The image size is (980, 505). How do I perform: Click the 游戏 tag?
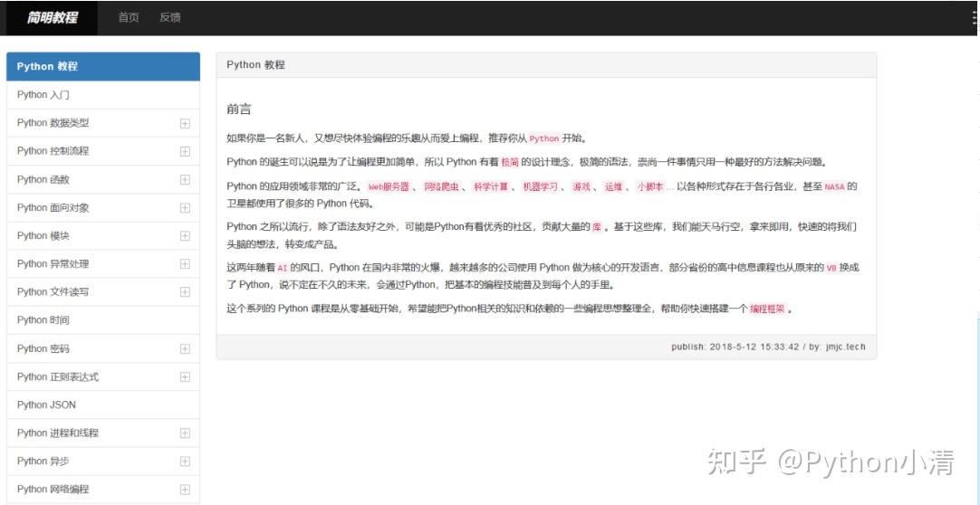581,186
